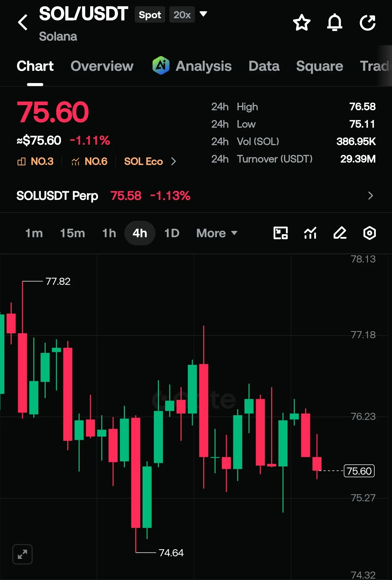Image resolution: width=392 pixels, height=580 pixels.
Task: Tap the large 75.60 price
Action: click(x=53, y=112)
